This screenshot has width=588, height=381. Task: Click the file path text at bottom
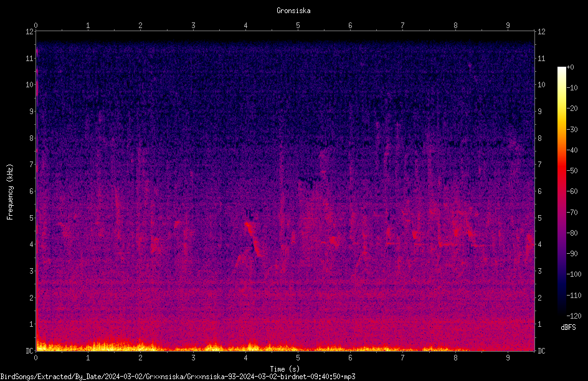click(x=178, y=377)
